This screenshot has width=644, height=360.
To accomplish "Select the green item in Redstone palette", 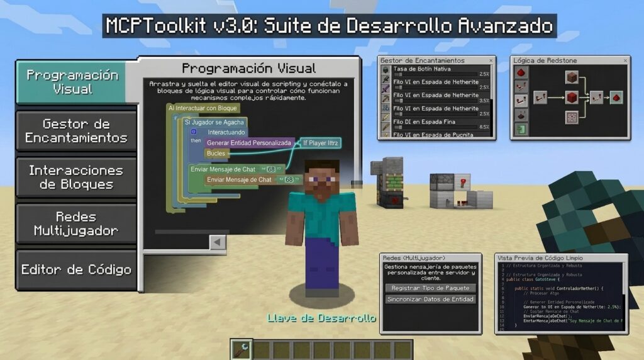I will click(x=521, y=130).
